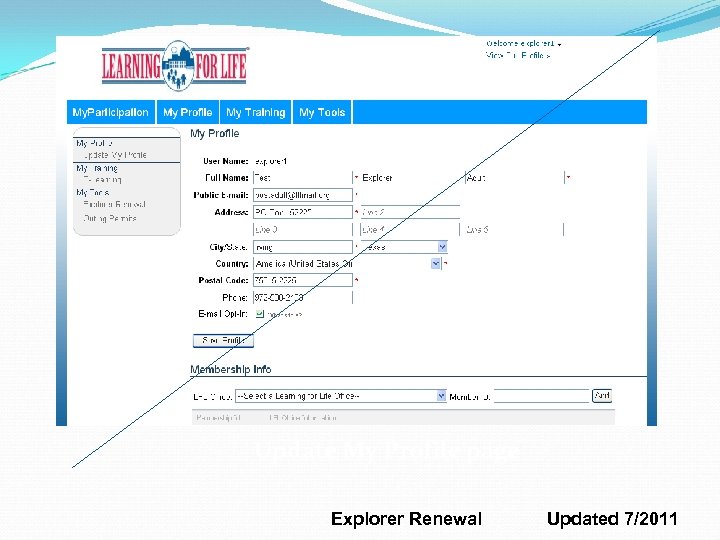Click the Phone number input field
The height and width of the screenshot is (540, 720).
click(x=303, y=298)
